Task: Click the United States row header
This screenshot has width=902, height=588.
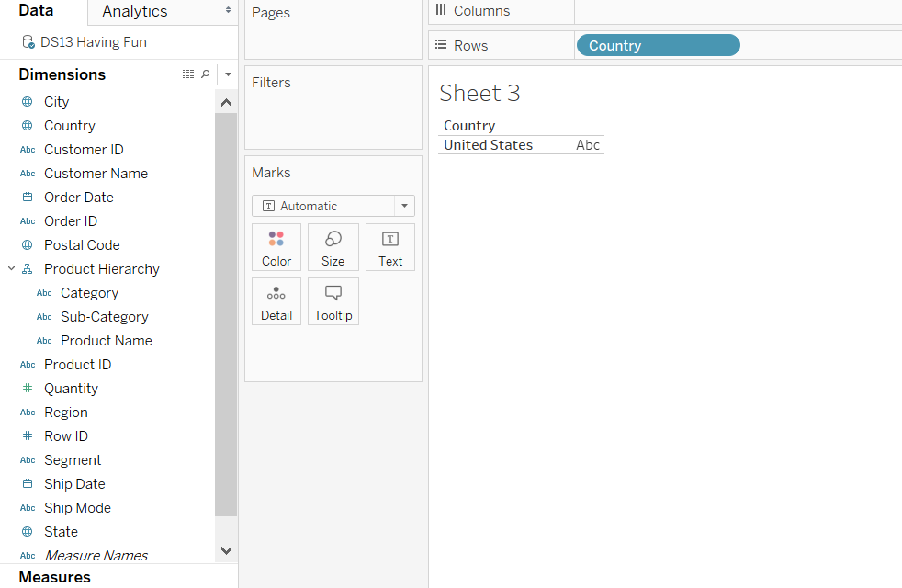Action: (488, 145)
